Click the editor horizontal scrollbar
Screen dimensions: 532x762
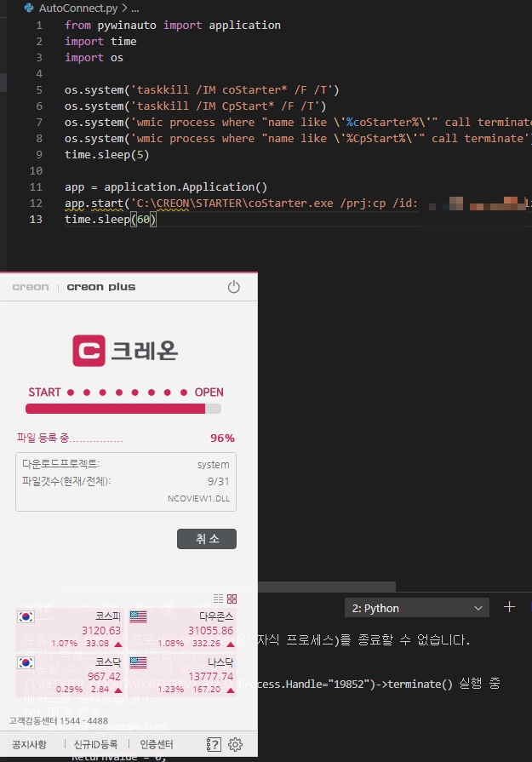point(230,587)
